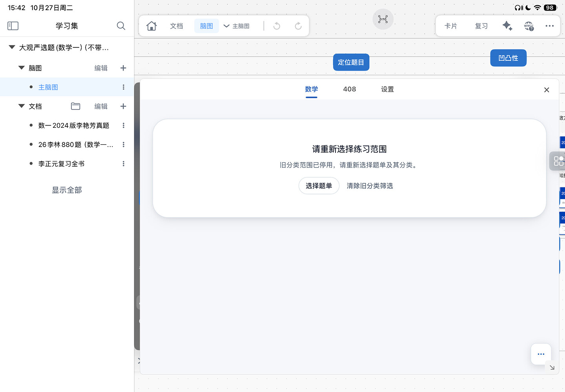The image size is (565, 392).
Task: Collapse the 文档 section
Action: (22, 106)
